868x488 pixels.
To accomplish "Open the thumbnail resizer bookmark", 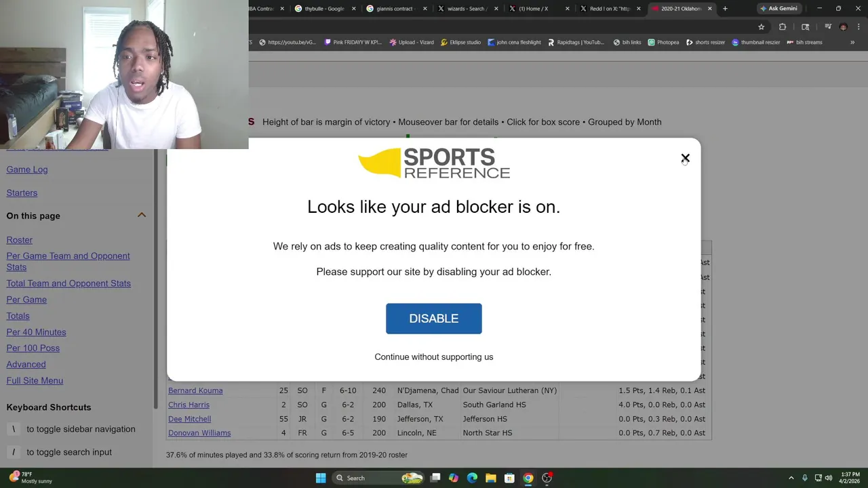I will click(755, 42).
